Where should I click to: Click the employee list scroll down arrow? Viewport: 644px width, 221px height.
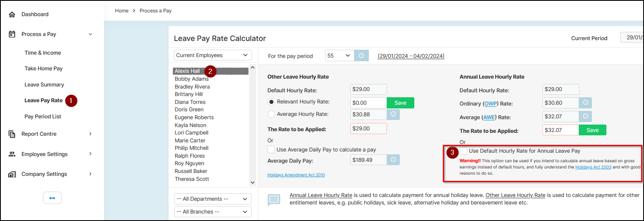click(253, 182)
